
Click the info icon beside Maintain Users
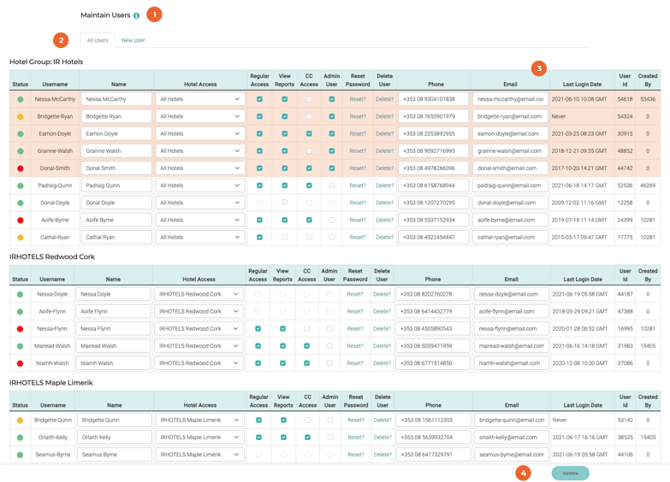click(136, 16)
